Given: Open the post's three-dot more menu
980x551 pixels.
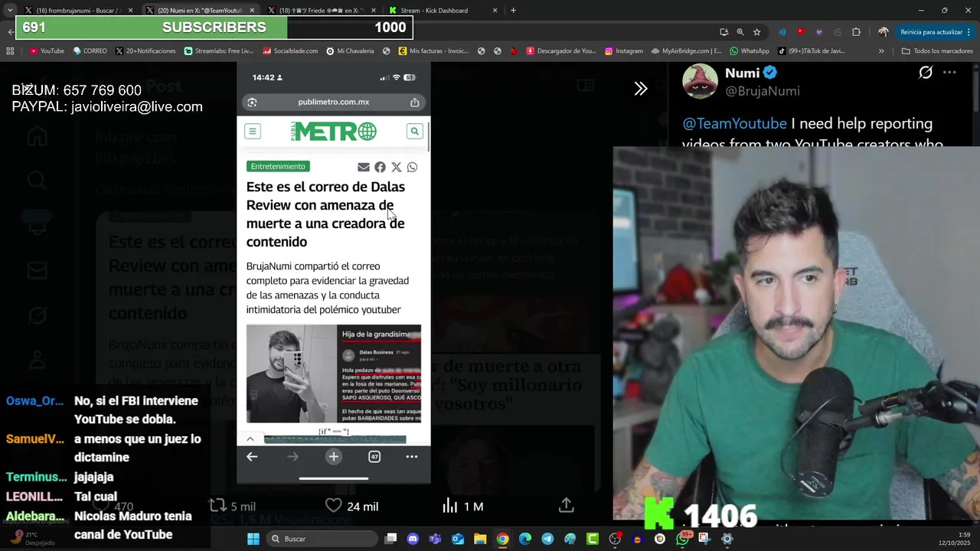Looking at the screenshot, I should pos(949,73).
